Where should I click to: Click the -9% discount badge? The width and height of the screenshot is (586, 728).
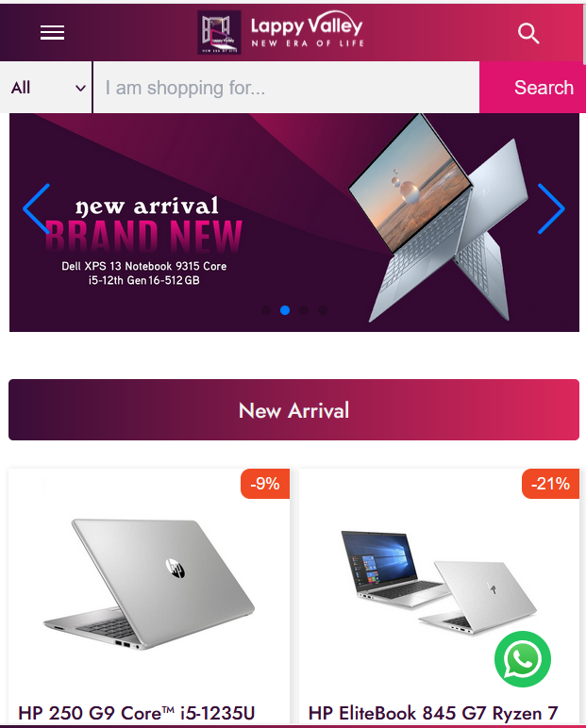click(x=265, y=484)
